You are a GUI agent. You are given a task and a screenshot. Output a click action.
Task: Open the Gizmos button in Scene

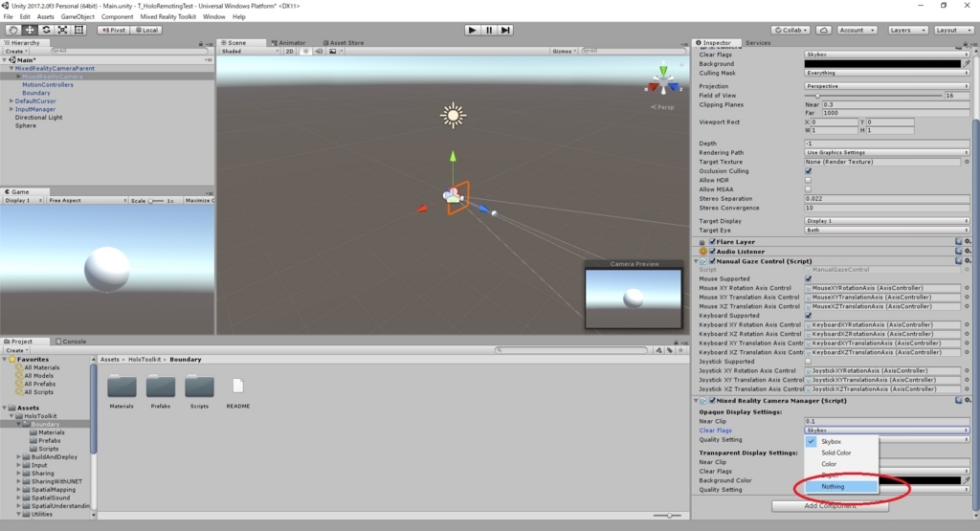click(564, 52)
